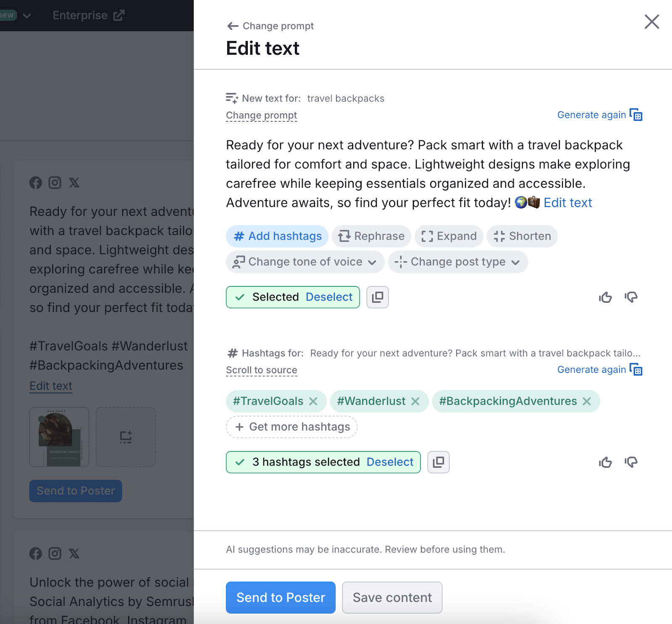Viewport: 672px width, 624px height.
Task: Open the X platform tab on the post
Action: point(74,183)
